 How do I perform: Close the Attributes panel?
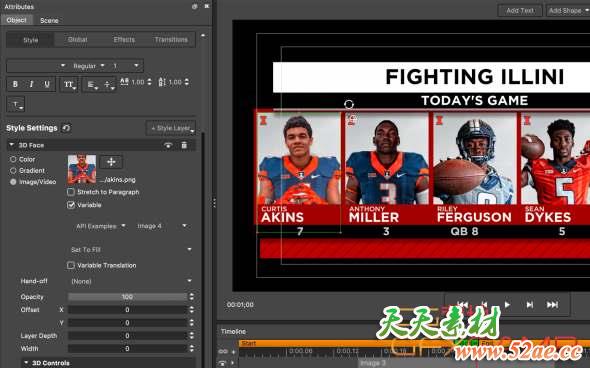(x=207, y=6)
